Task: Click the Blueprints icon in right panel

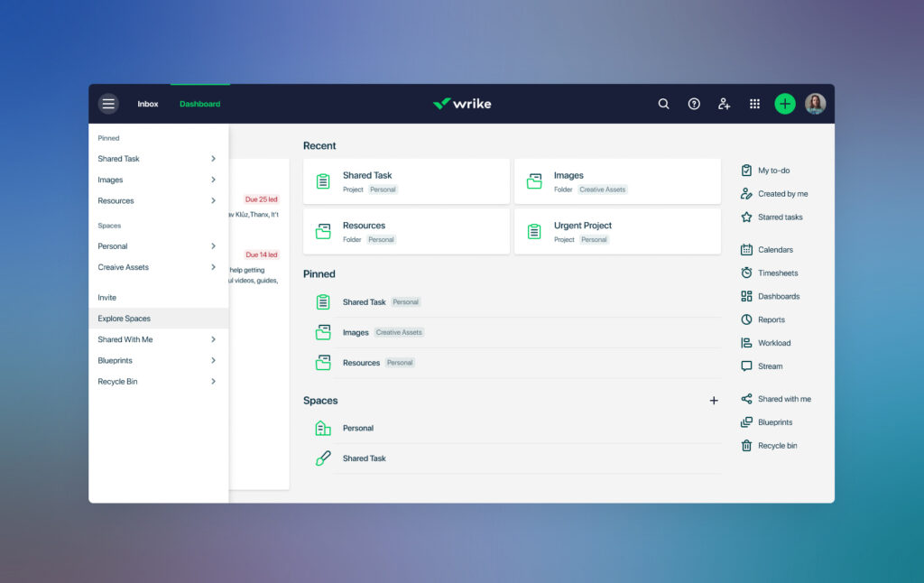Action: pyautogui.click(x=746, y=422)
